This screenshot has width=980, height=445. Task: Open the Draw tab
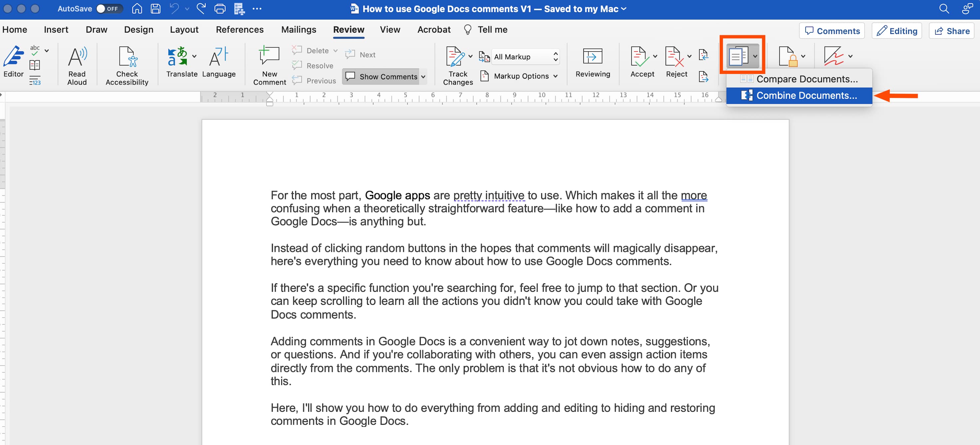tap(96, 30)
